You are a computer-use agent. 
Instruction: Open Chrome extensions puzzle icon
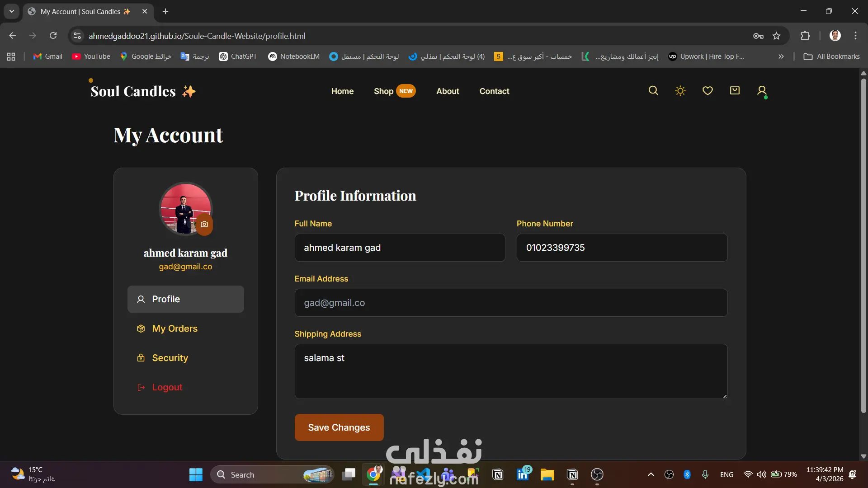(805, 36)
